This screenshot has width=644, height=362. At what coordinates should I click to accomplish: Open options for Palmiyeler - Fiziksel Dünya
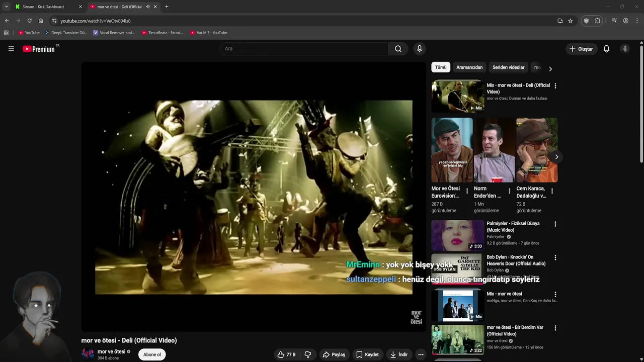click(x=555, y=224)
